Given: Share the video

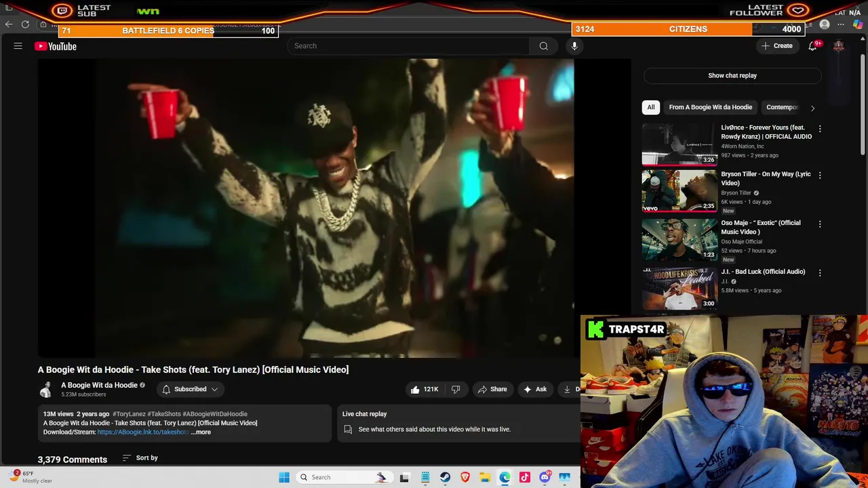Looking at the screenshot, I should pyautogui.click(x=492, y=389).
